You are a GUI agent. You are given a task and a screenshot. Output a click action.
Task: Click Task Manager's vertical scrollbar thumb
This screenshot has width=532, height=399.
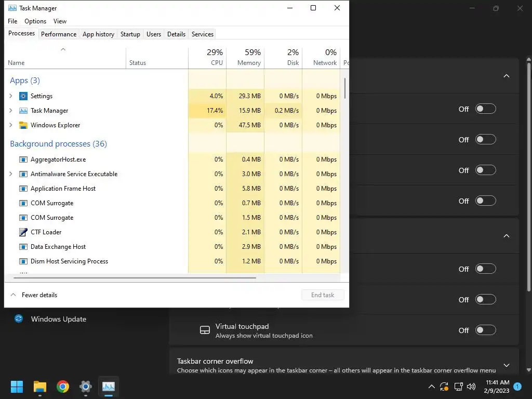[345, 88]
